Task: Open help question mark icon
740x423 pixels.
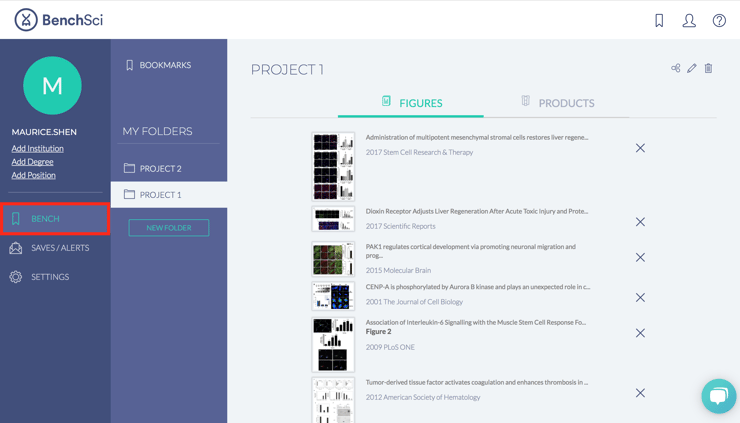Action: click(x=719, y=20)
